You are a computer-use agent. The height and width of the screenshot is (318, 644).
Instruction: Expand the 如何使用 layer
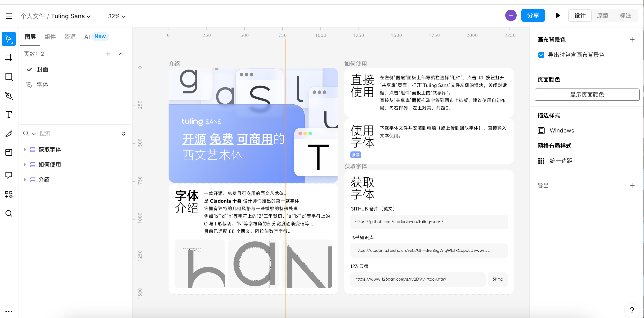(25, 165)
